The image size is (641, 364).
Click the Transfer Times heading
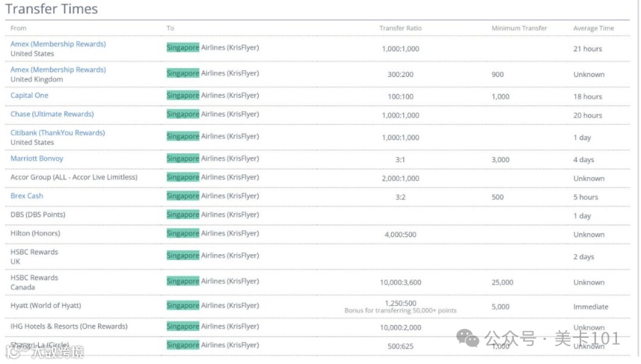[x=52, y=10]
